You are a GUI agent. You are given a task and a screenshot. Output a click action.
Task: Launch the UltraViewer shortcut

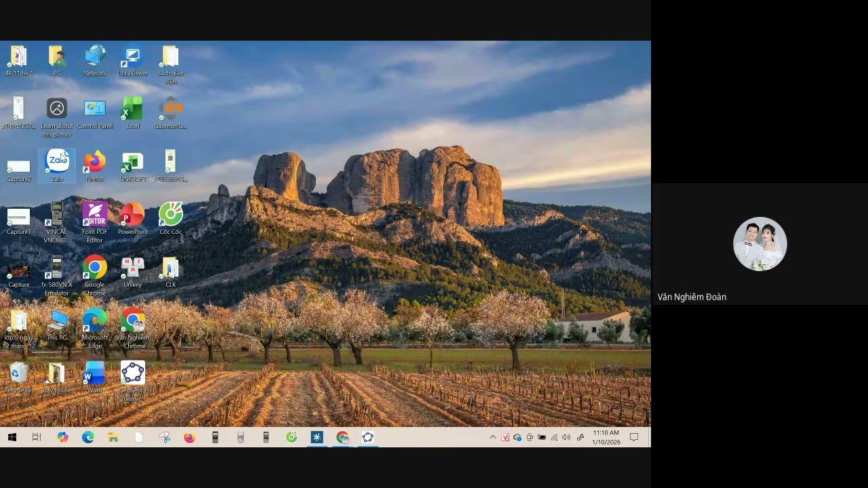(x=133, y=60)
